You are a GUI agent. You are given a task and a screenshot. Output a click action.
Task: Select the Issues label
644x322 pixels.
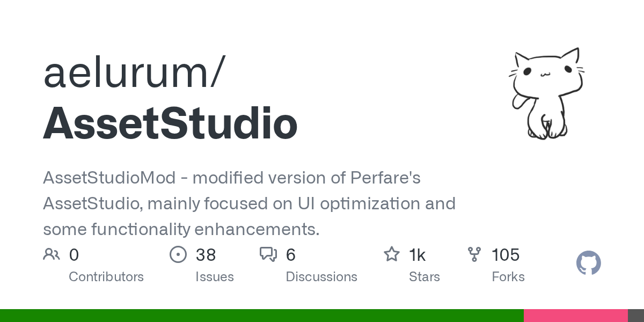215,277
